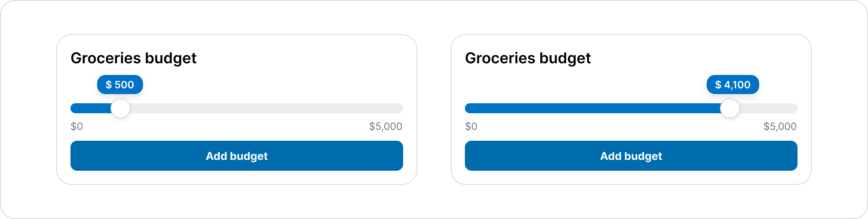Viewport: 868px width, 219px height.
Task: Click the $ 500 value bubble
Action: click(120, 85)
